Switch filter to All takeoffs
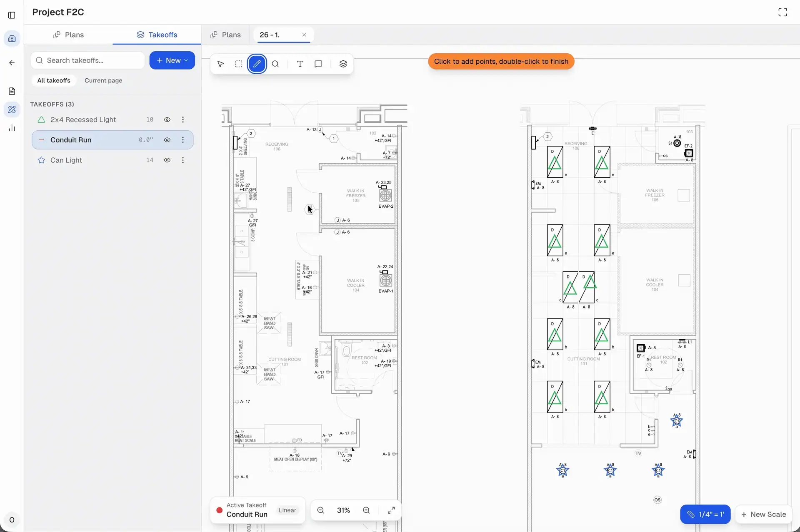800x532 pixels. pos(54,81)
